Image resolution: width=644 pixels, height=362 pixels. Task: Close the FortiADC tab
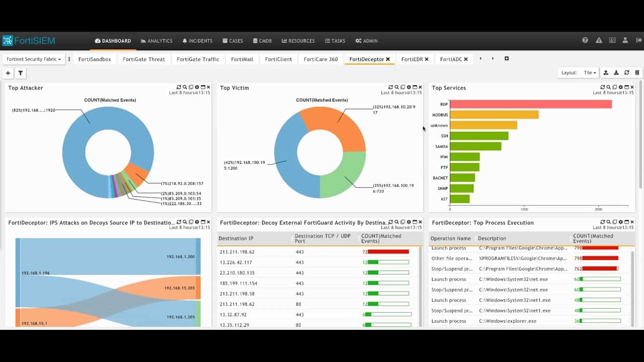(466, 59)
